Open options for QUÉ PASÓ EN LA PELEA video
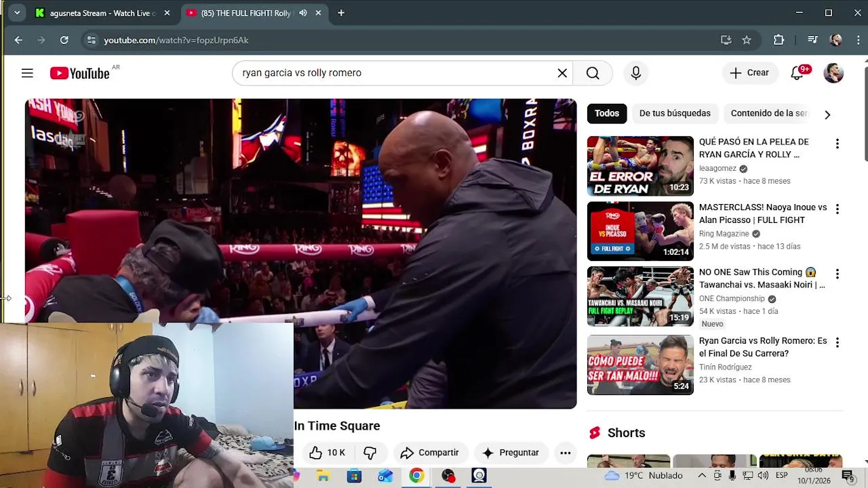The height and width of the screenshot is (488, 868). click(837, 144)
